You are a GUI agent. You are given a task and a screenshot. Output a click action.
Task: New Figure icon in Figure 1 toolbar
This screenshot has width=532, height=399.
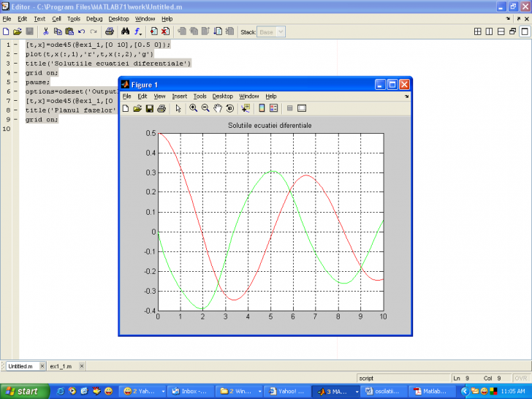pos(126,109)
